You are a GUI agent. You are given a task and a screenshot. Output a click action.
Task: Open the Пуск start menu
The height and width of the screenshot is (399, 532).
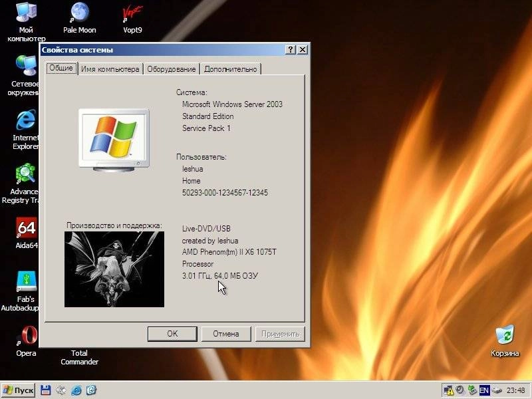18,390
